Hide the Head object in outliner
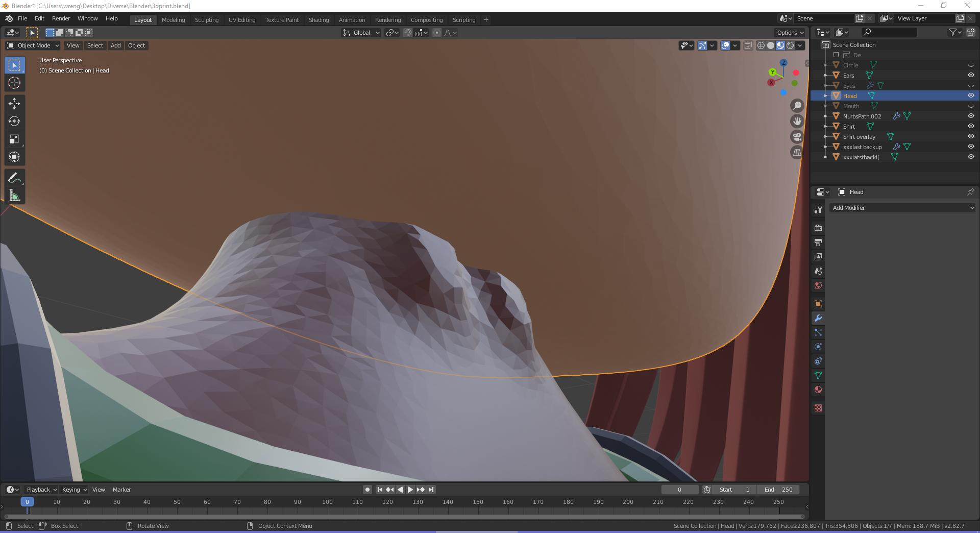 pos(971,95)
